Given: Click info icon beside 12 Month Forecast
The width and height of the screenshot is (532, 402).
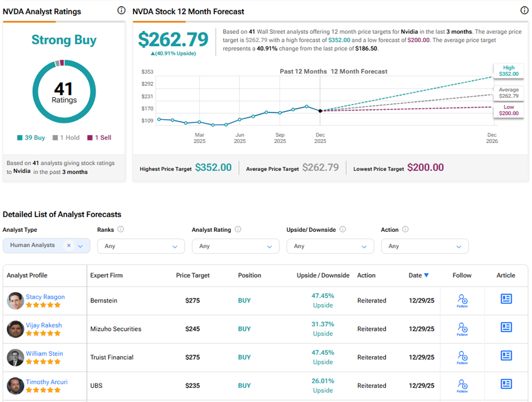Looking at the screenshot, I should click(x=524, y=11).
